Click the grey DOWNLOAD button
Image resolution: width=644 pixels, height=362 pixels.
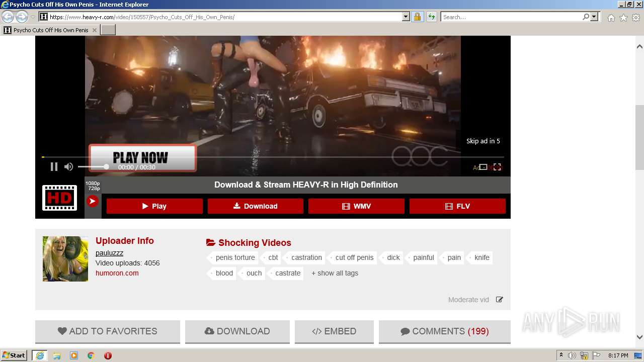(x=237, y=332)
